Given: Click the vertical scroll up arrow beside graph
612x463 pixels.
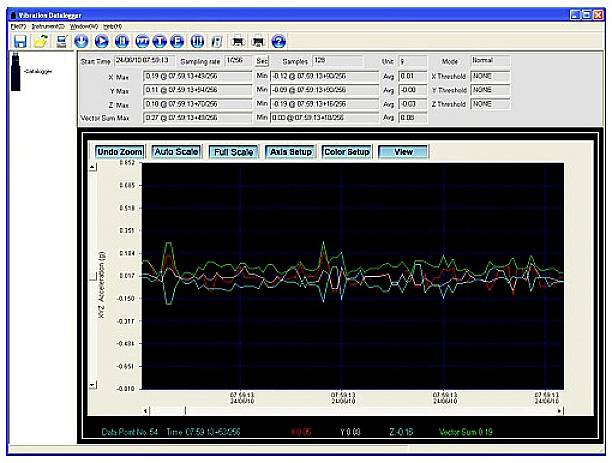Looking at the screenshot, I should click(x=94, y=168).
